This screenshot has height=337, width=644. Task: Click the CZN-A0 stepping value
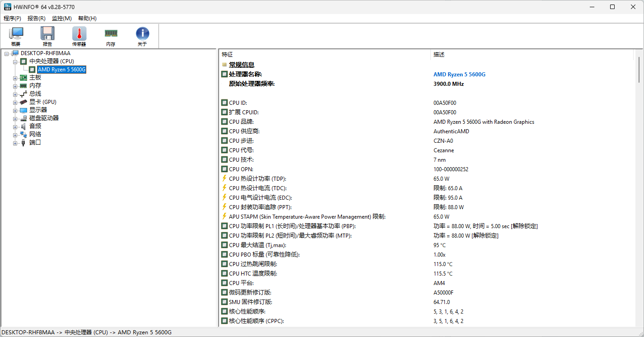coord(443,141)
